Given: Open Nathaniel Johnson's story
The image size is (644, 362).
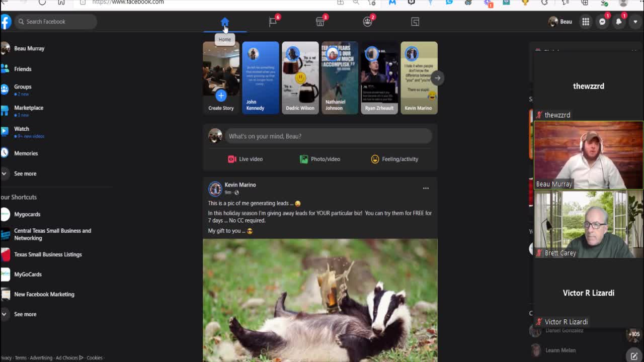Looking at the screenshot, I should [340, 77].
